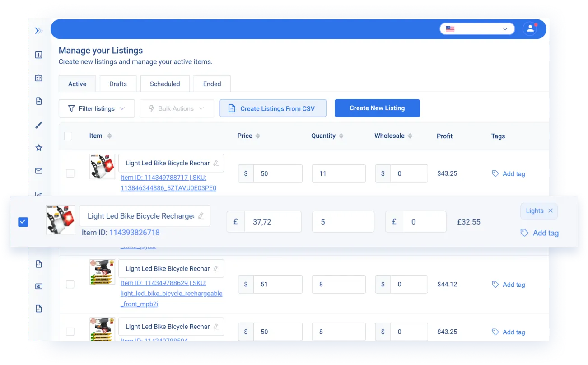This screenshot has height=365, width=588.
Task: Check the box for the bottom listing row
Action: click(x=70, y=332)
